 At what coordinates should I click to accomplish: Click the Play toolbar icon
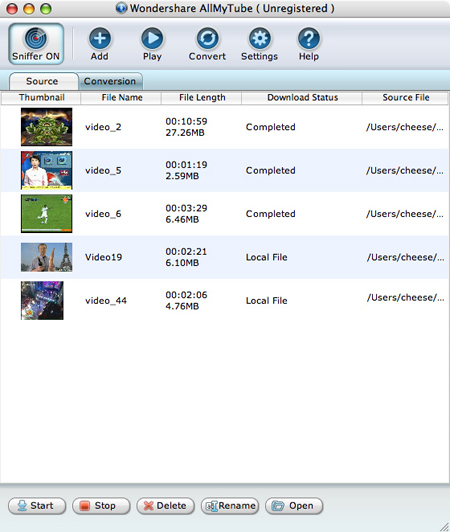pyautogui.click(x=152, y=38)
